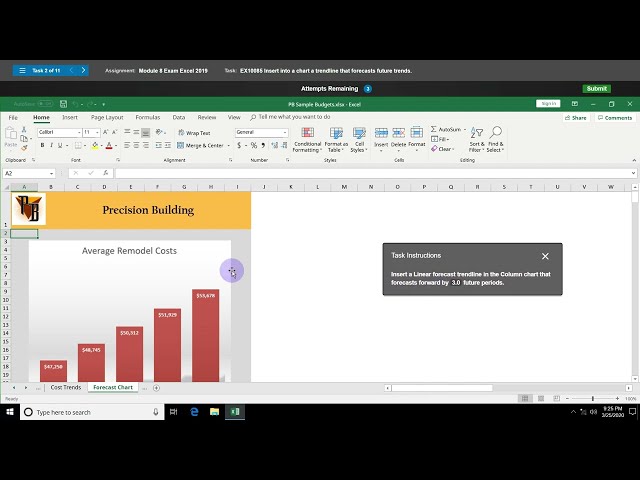Switch to Page Layout view in status bar
Viewport: 640px width, 480px height.
(x=541, y=398)
